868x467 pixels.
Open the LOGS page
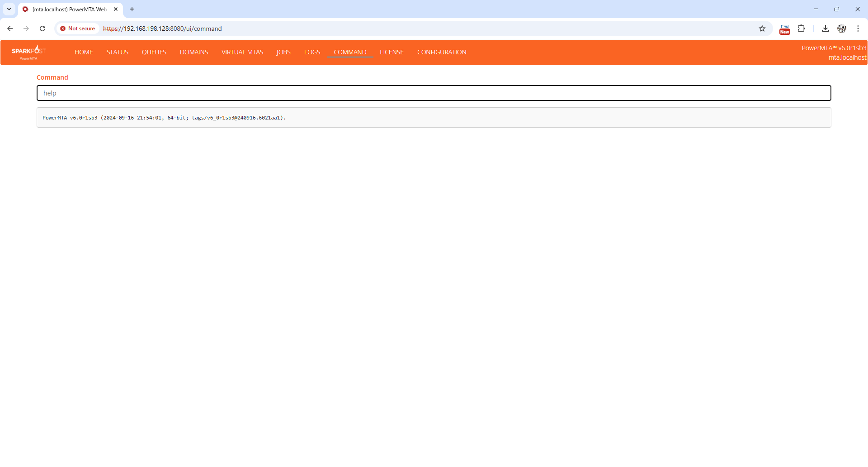(312, 52)
